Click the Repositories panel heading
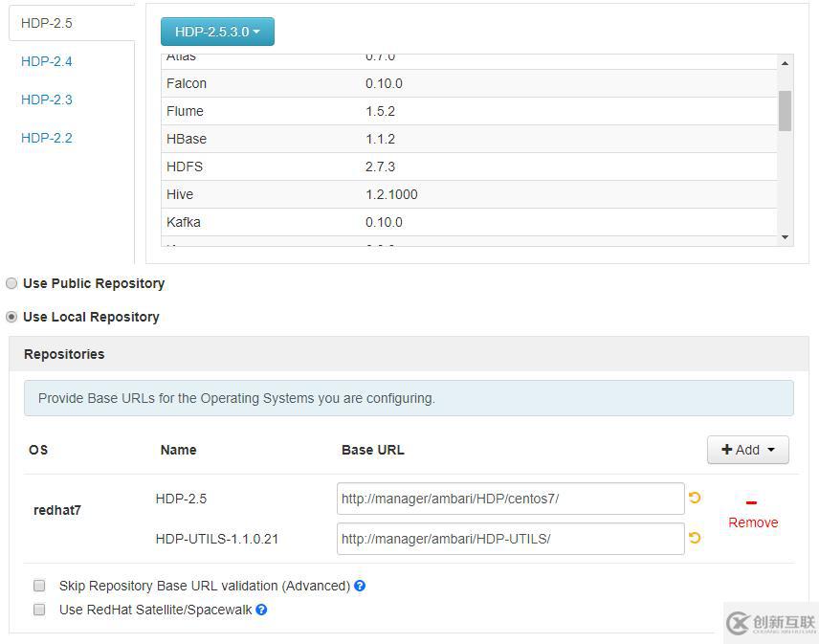The height and width of the screenshot is (644, 819). click(64, 354)
